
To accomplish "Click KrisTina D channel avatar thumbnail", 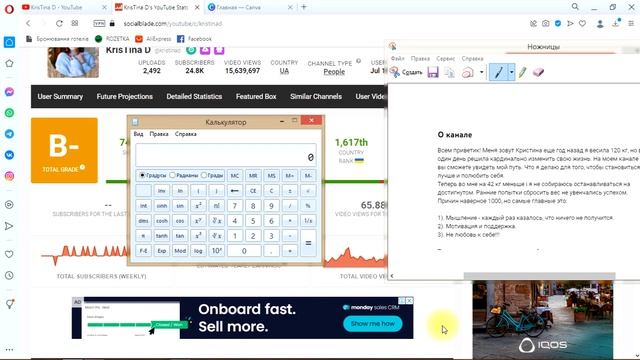I will point(73,62).
